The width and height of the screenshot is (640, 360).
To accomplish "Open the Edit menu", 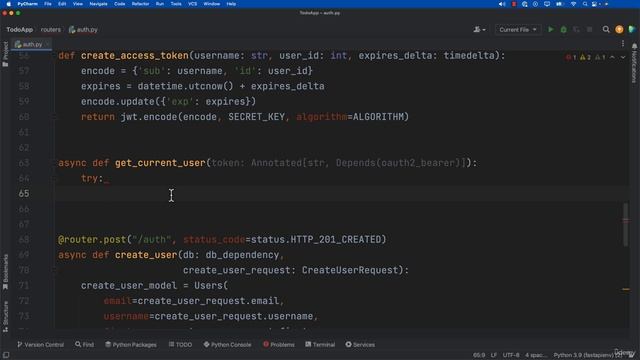I will 62,4.
